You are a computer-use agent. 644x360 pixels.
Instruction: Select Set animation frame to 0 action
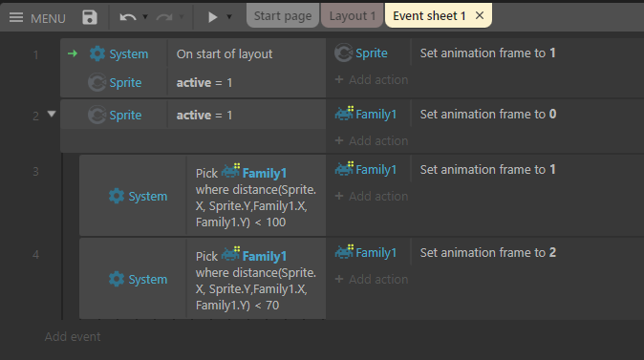tap(488, 115)
